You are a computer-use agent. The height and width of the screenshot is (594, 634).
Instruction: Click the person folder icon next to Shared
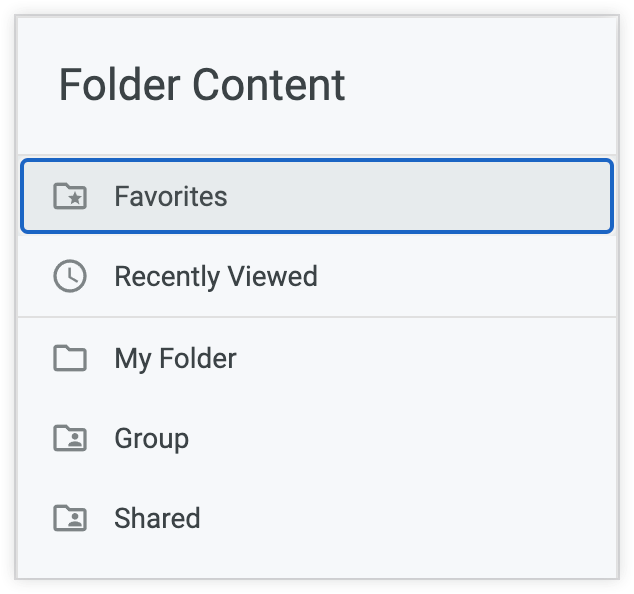pyautogui.click(x=70, y=518)
